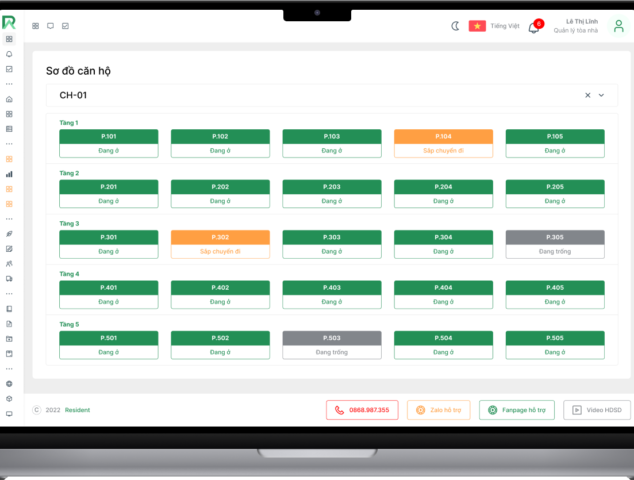The height and width of the screenshot is (480, 634).
Task: Open the bar chart icon in sidebar
Action: pos(10,173)
